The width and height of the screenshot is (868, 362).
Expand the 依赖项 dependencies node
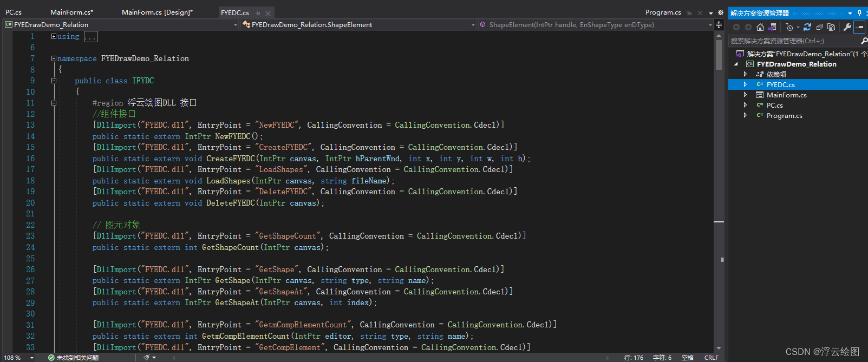coord(746,74)
